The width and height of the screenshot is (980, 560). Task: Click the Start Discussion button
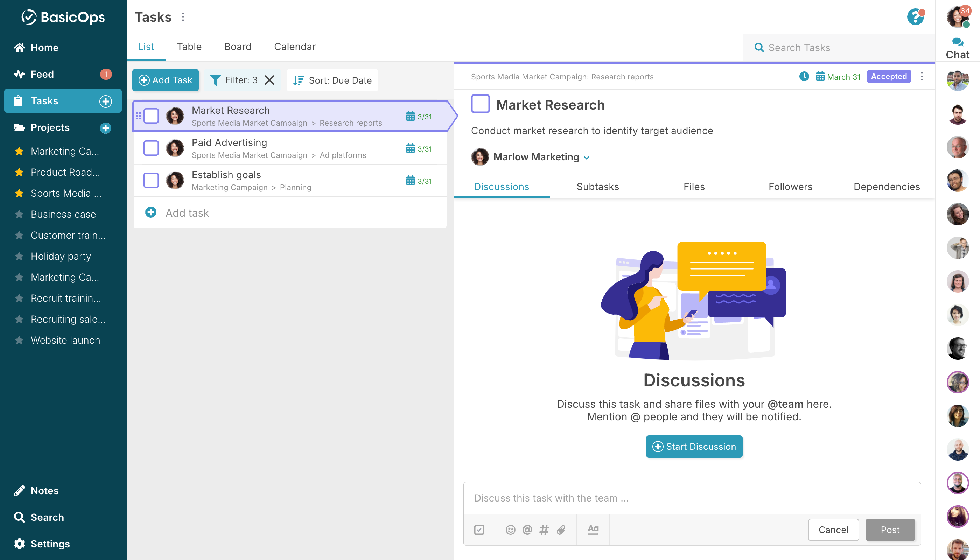(x=694, y=446)
